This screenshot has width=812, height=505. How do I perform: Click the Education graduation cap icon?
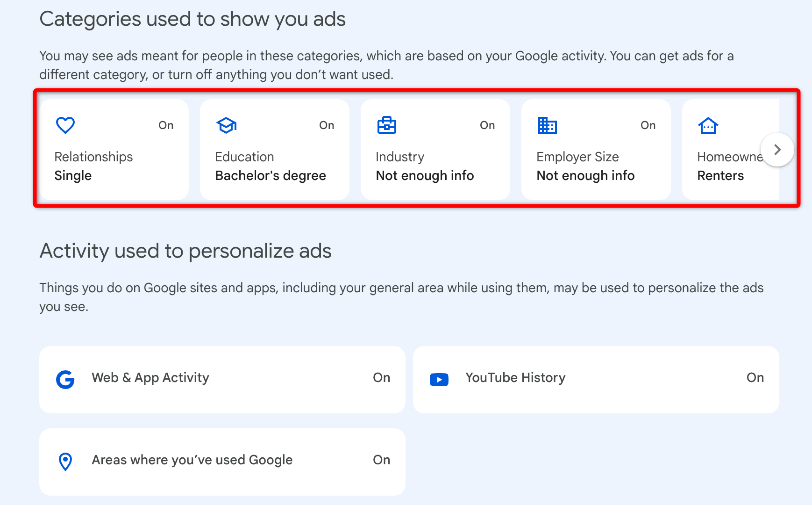click(x=226, y=125)
